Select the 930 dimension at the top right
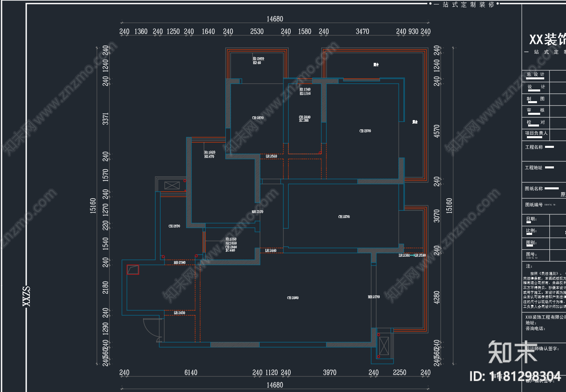566x392 pixels. [413, 31]
